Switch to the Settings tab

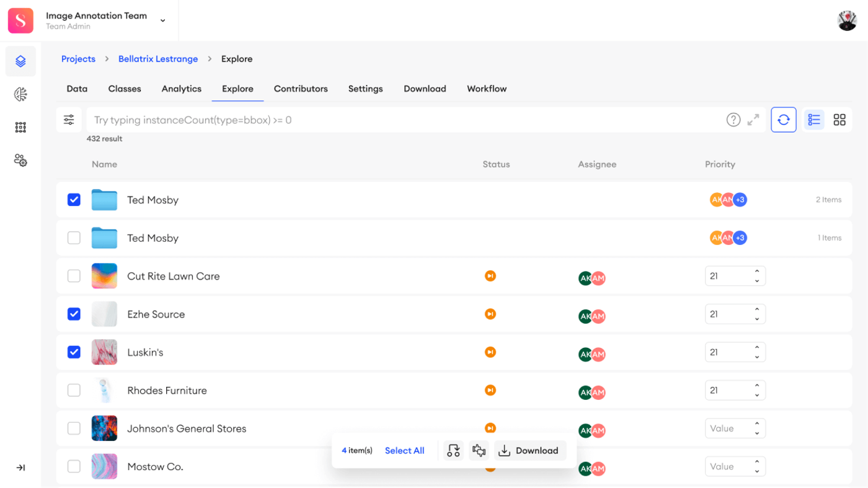coord(365,89)
